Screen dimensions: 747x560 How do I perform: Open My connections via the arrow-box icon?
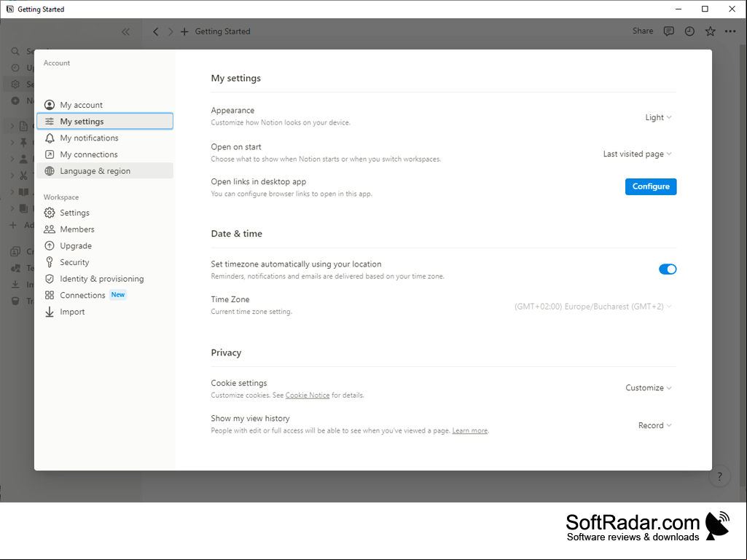(x=50, y=154)
